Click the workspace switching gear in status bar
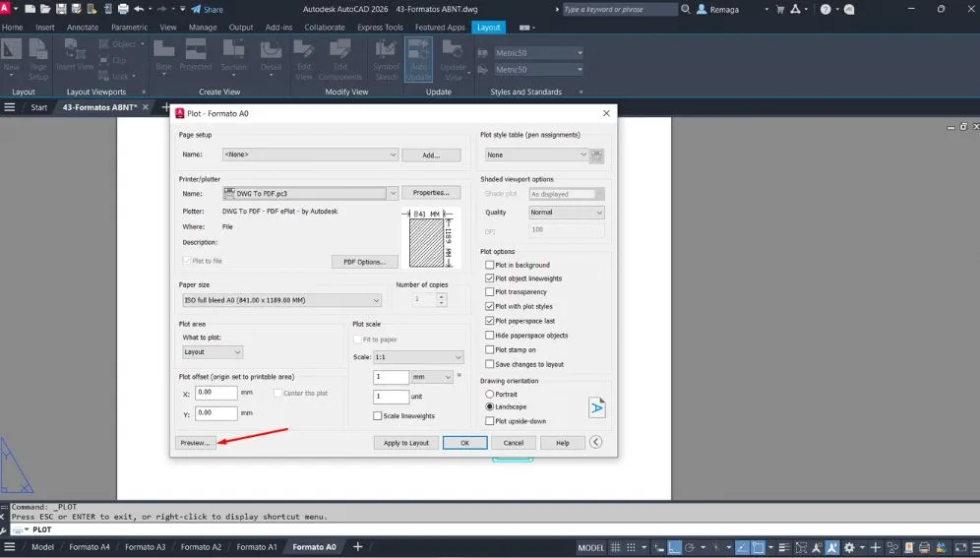This screenshot has width=980, height=558. (x=849, y=547)
